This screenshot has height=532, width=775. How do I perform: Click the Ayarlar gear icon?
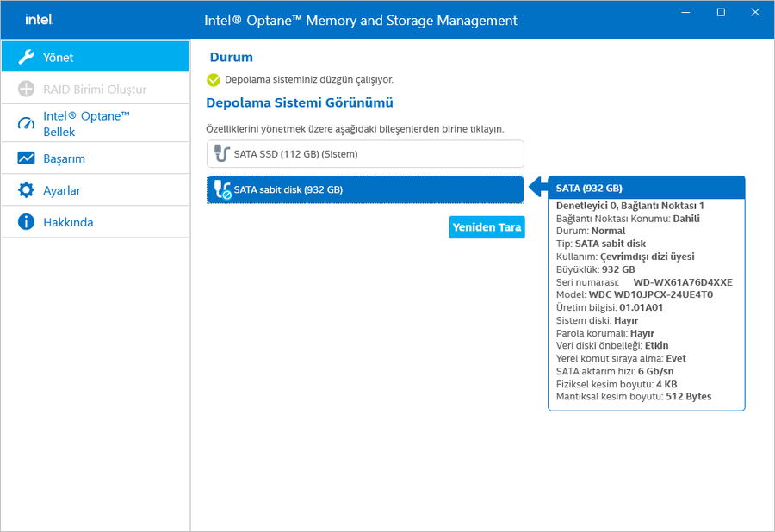27,190
